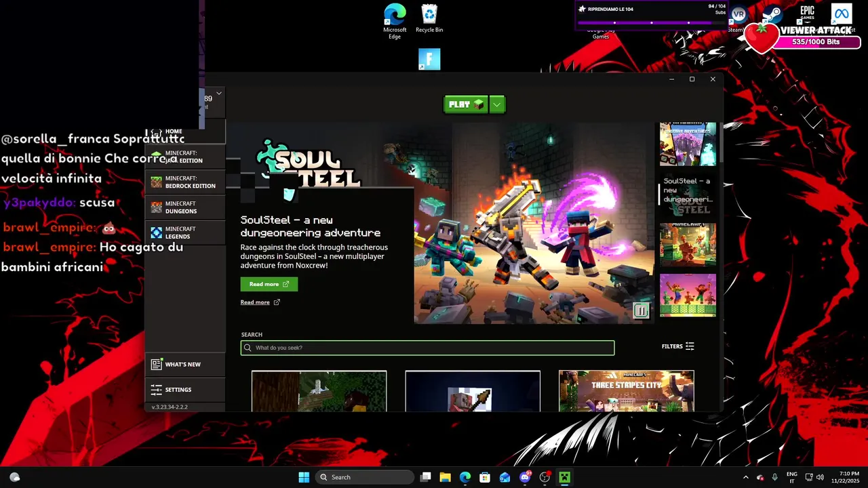Select Minecraft: Java Edition in the sidebar
868x488 pixels.
[x=185, y=157]
